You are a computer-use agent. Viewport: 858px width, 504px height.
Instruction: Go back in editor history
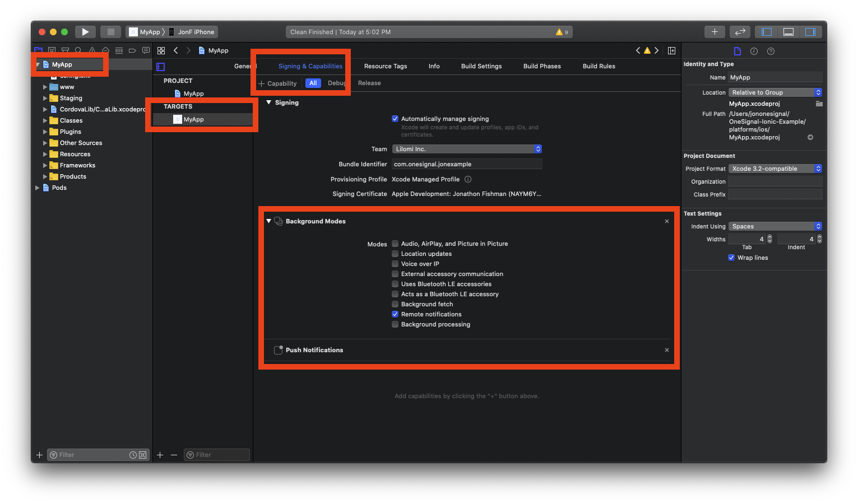(x=175, y=50)
